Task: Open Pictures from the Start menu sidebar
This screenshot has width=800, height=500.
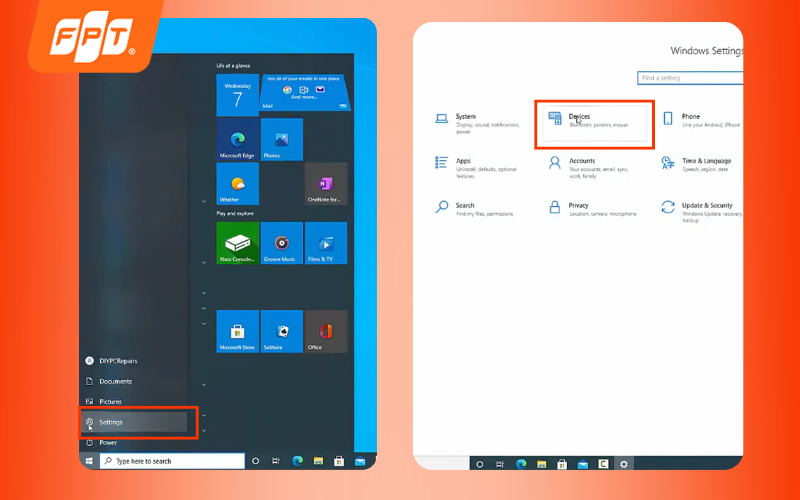Action: click(104, 402)
